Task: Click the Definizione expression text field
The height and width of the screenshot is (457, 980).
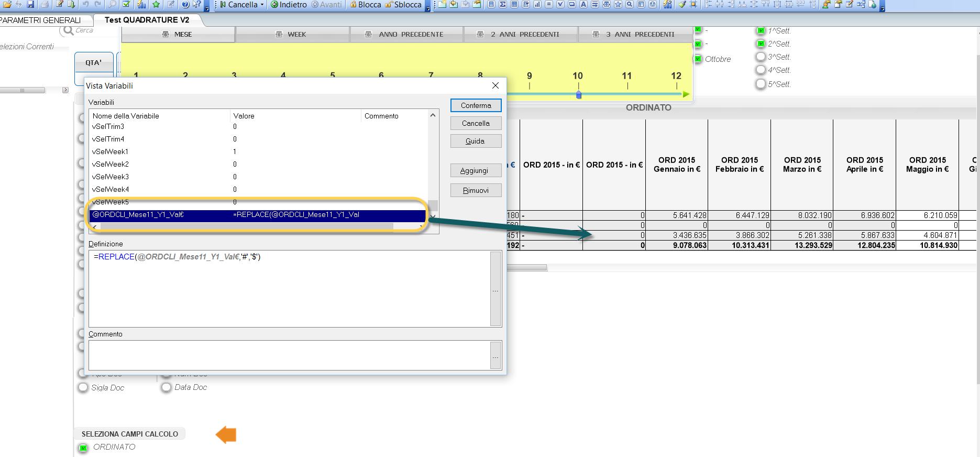Action: tap(290, 289)
